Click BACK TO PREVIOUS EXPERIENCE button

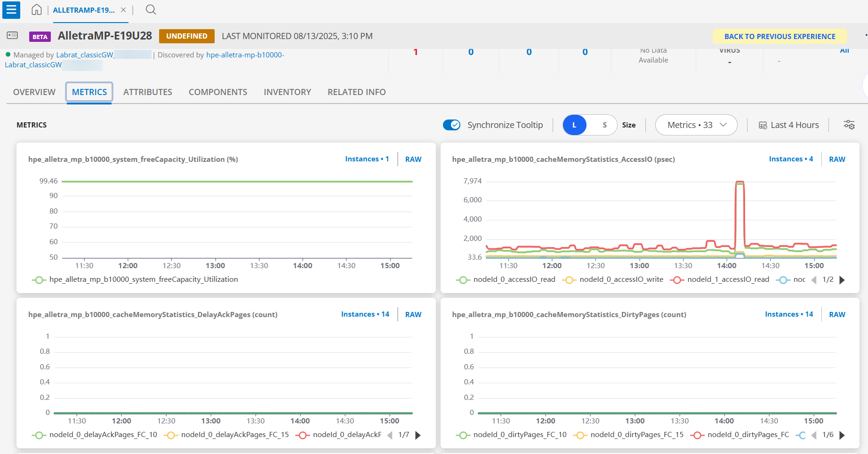tap(780, 36)
